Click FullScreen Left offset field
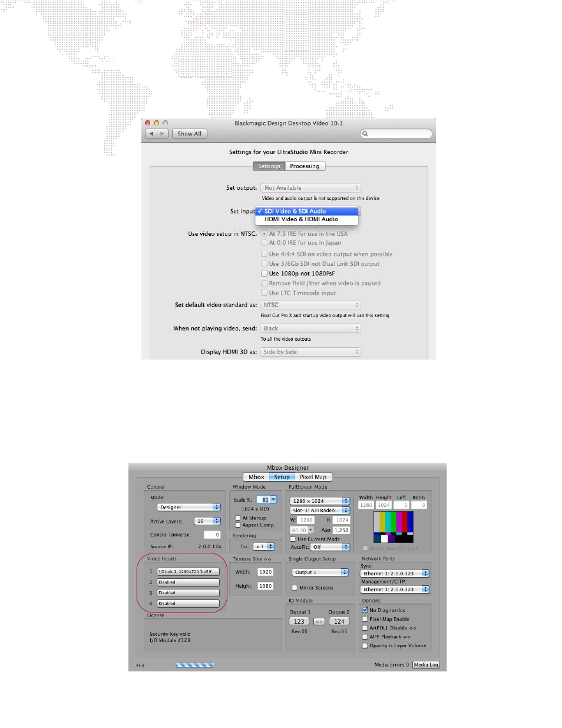Image resolution: width=562 pixels, height=728 pixels. (x=402, y=505)
